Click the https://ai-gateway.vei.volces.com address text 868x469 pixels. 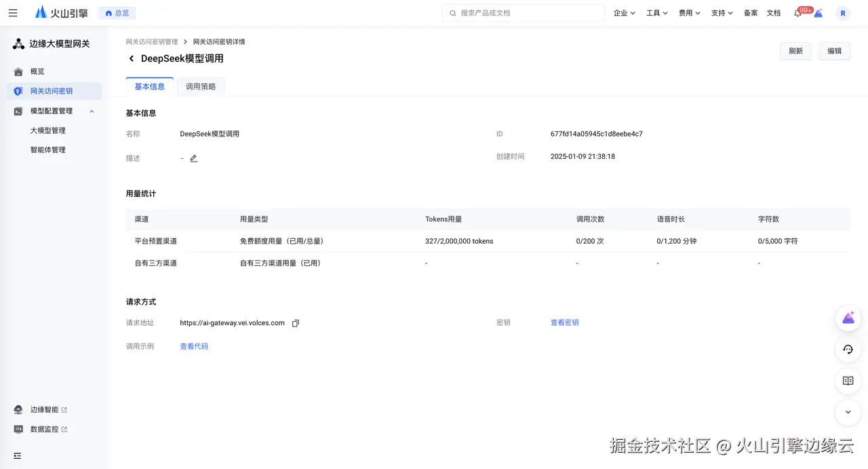click(232, 323)
